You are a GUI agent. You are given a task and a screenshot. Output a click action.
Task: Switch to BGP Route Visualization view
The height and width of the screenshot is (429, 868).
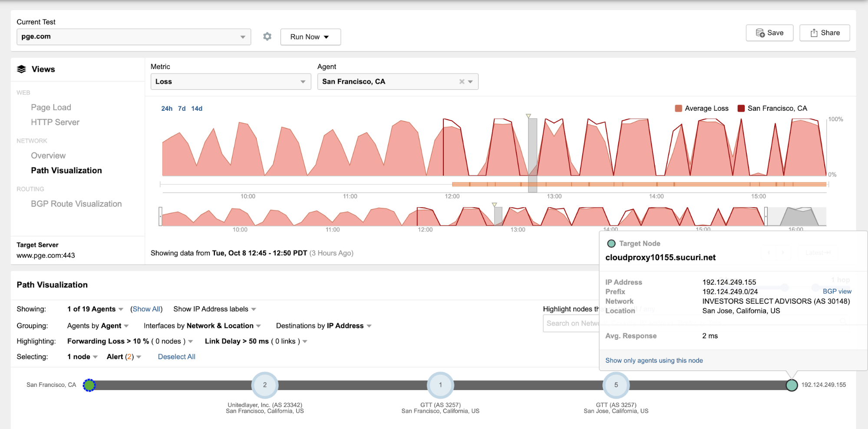(76, 204)
